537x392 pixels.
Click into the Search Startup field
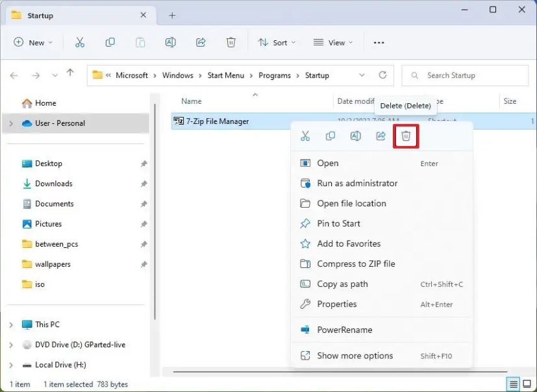coord(465,75)
